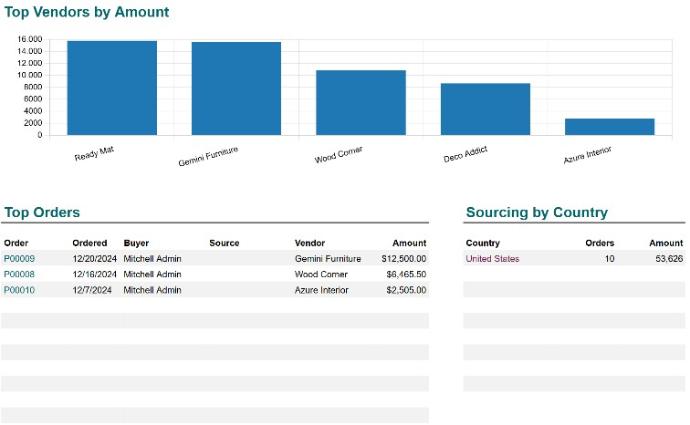
Task: Click the Gemini Furniture bar in chart
Action: click(x=236, y=88)
